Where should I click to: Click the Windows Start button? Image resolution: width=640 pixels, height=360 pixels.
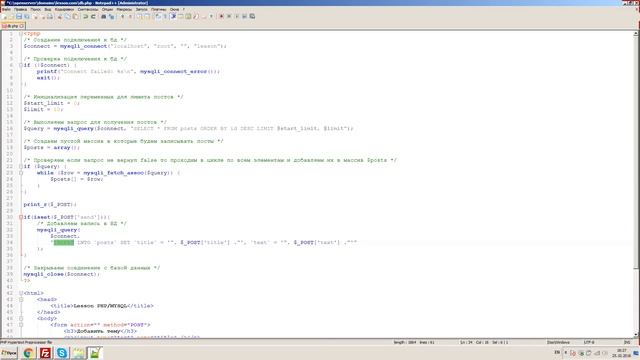[x=9, y=353]
